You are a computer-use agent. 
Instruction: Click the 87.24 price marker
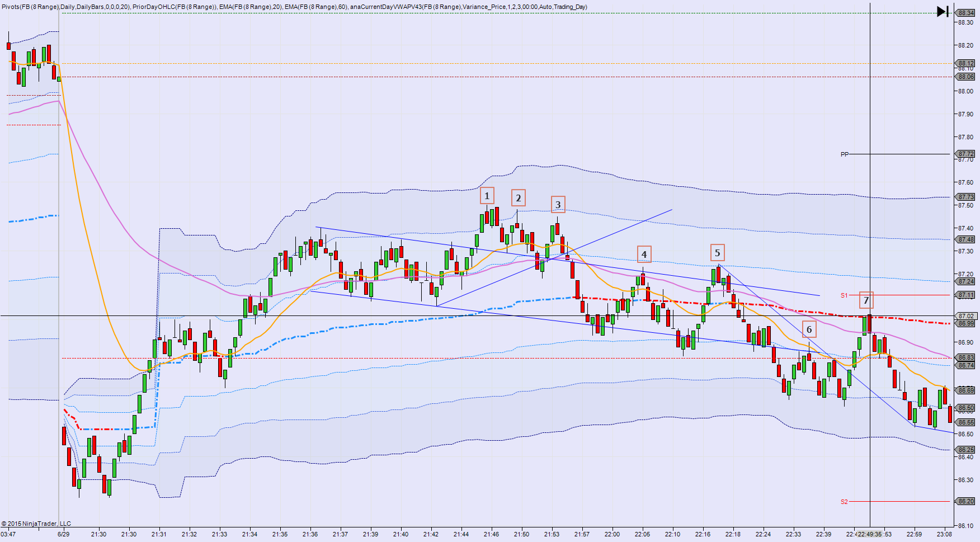click(x=965, y=281)
